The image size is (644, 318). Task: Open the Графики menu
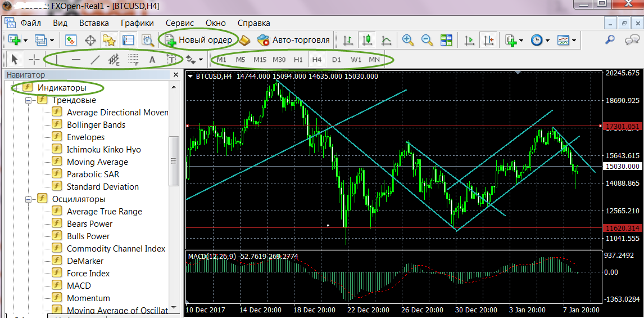[x=138, y=23]
